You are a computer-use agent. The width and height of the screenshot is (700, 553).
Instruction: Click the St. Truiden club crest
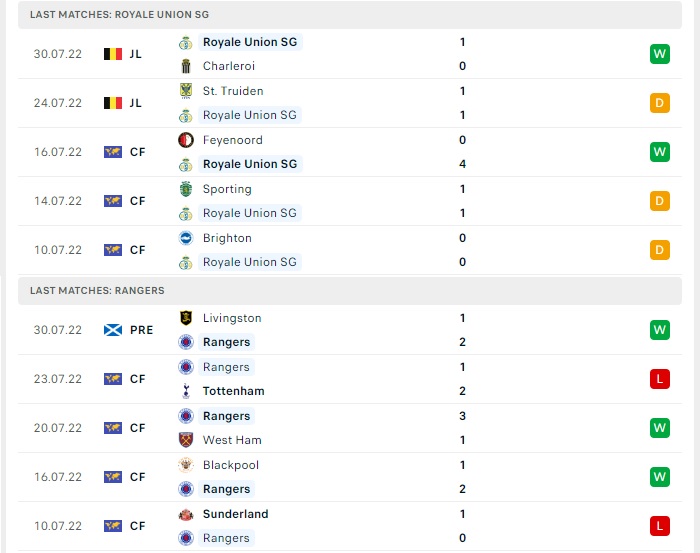tap(186, 91)
